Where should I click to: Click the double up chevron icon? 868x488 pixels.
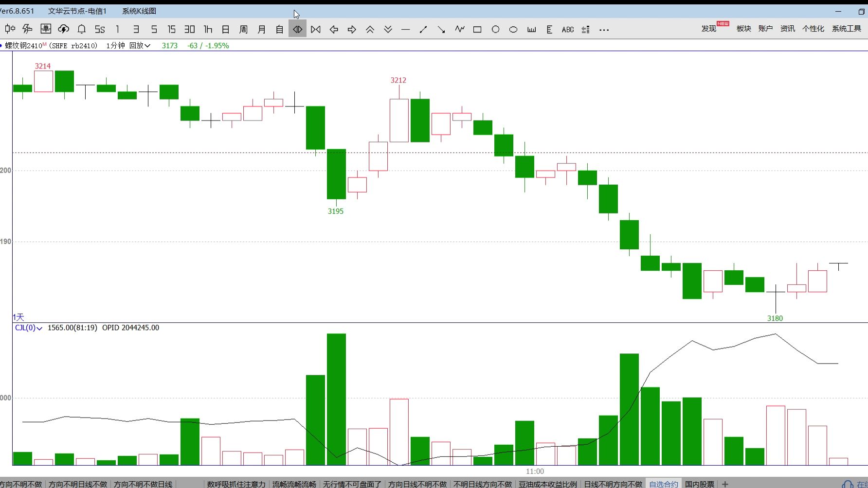pos(370,30)
